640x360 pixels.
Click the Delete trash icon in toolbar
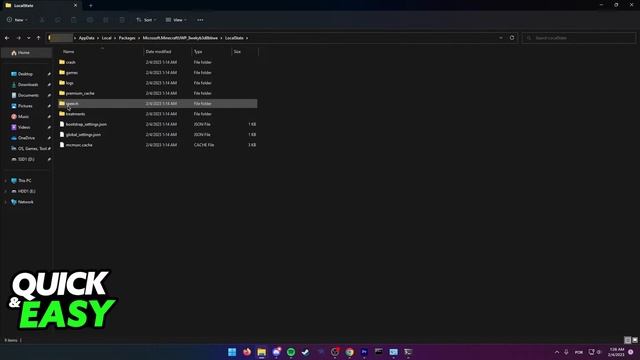tap(122, 20)
